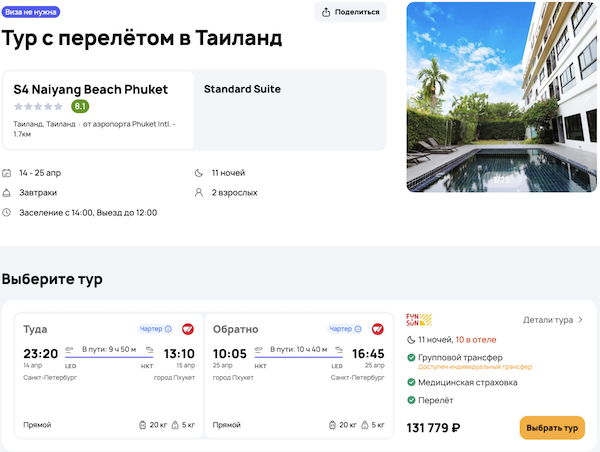Click the Поделиться share button
This screenshot has height=452, width=600.
pyautogui.click(x=350, y=12)
